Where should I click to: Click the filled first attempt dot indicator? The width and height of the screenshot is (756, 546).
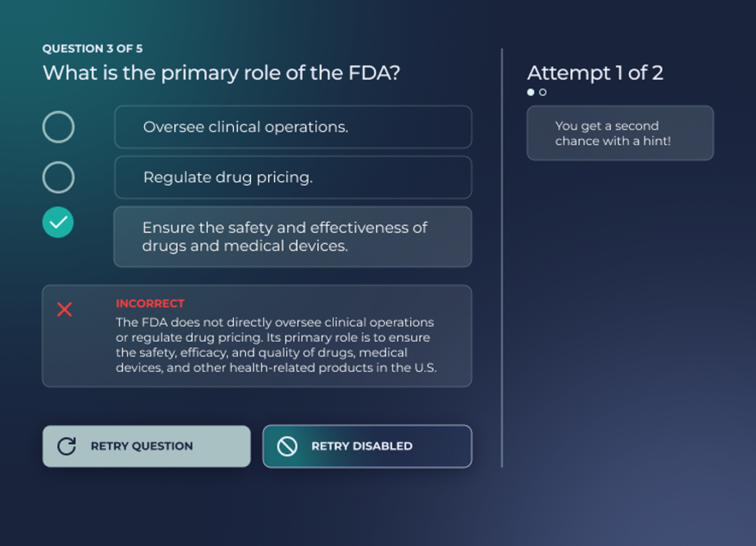pyautogui.click(x=530, y=92)
